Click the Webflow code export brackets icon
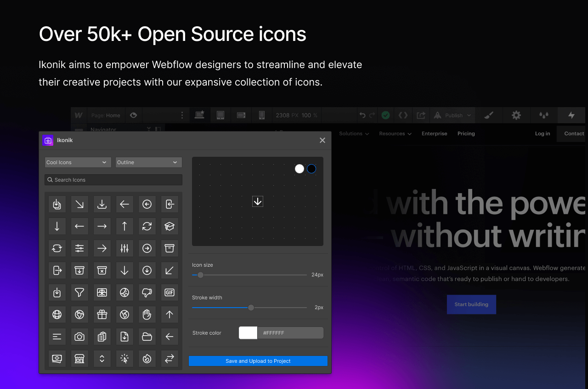 click(x=403, y=115)
